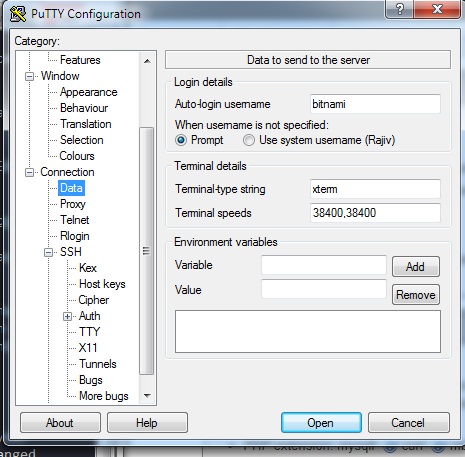Open the Features category

80,60
